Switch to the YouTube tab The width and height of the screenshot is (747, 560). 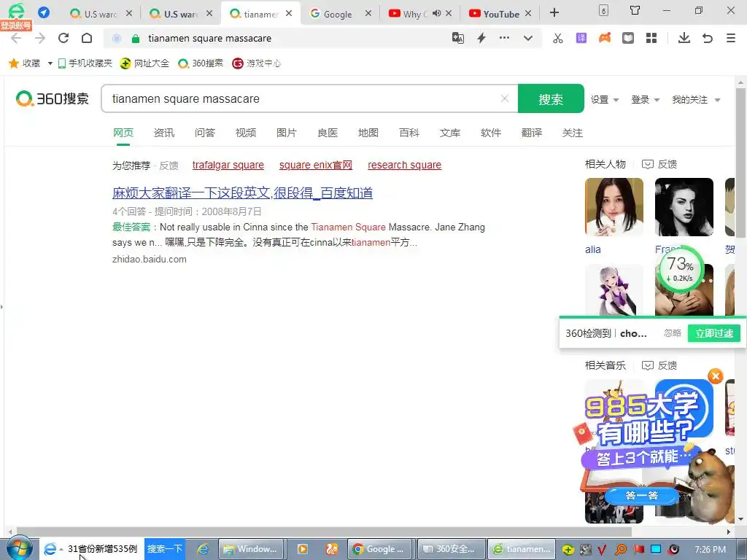pyautogui.click(x=499, y=13)
